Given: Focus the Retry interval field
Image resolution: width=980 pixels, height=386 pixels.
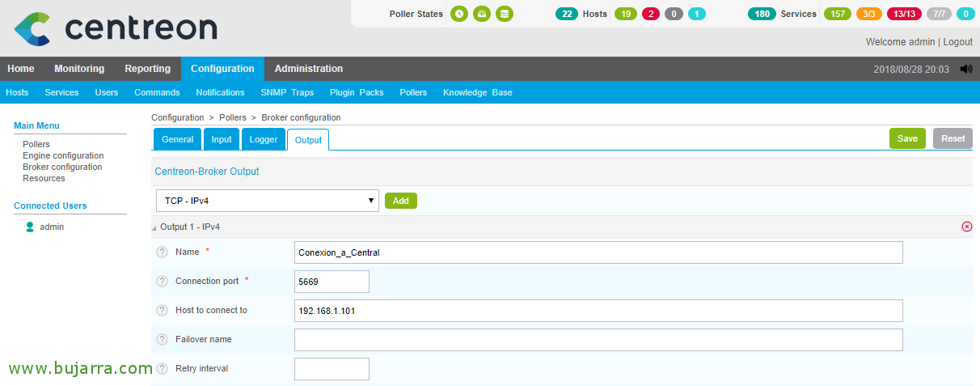Looking at the screenshot, I should tap(332, 369).
